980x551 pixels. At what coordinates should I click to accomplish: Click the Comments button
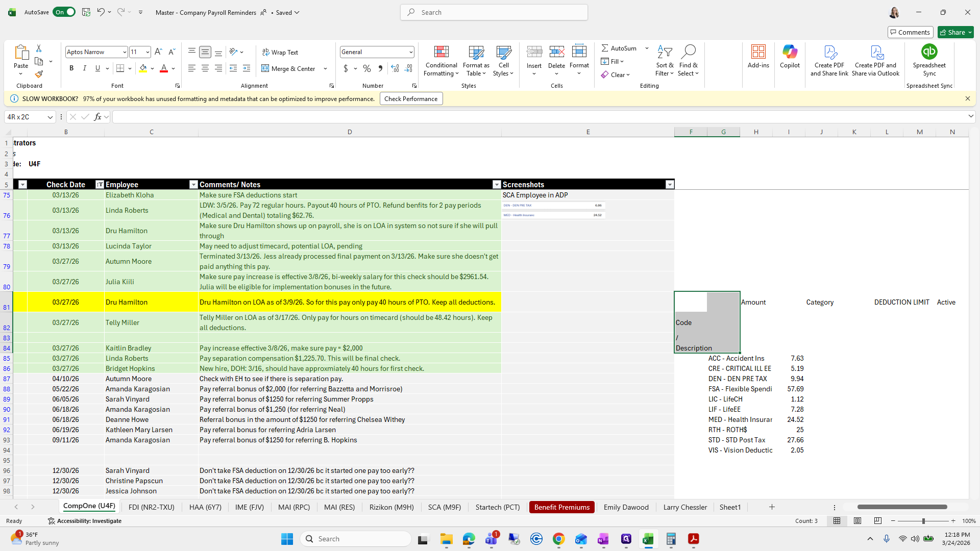click(910, 32)
